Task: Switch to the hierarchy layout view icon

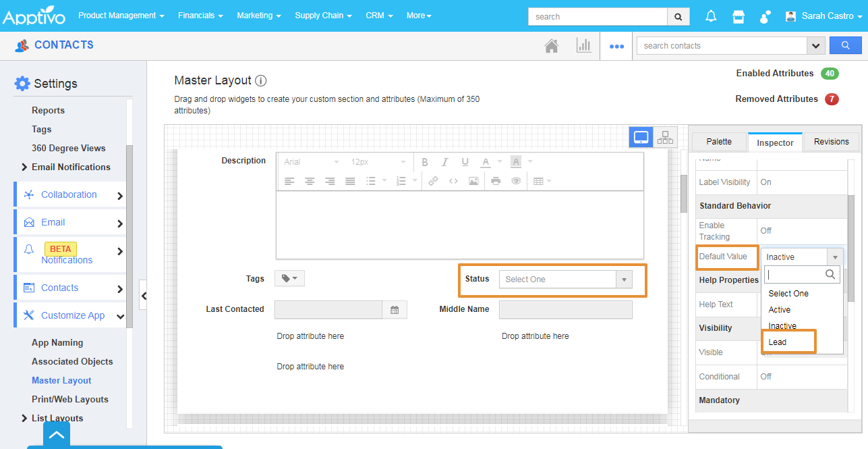Action: pos(665,138)
